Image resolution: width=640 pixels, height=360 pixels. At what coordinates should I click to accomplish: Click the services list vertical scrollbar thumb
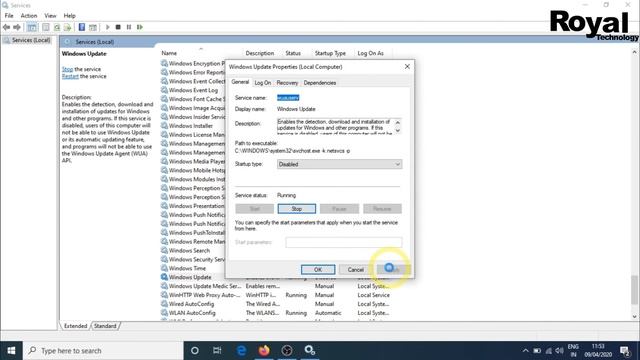[634, 290]
